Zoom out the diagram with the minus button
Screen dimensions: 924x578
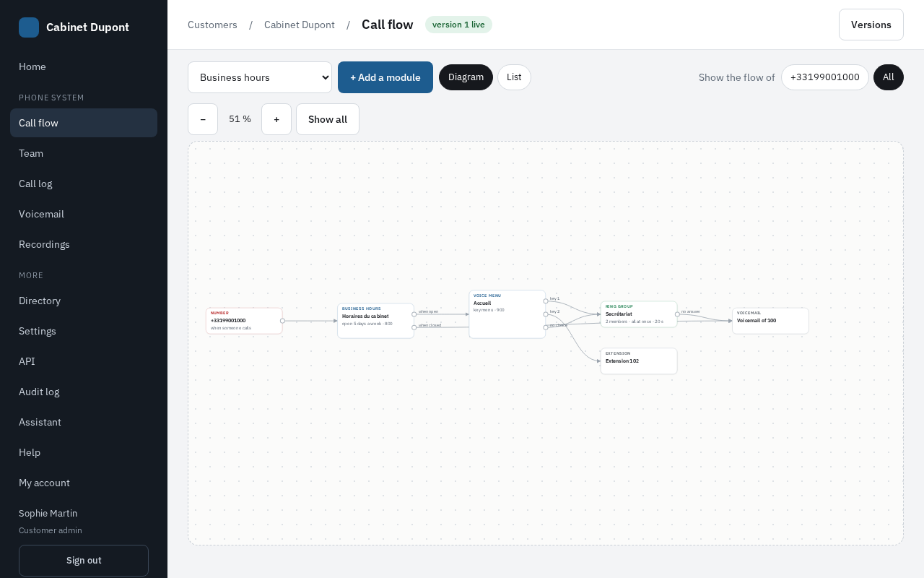coord(203,119)
